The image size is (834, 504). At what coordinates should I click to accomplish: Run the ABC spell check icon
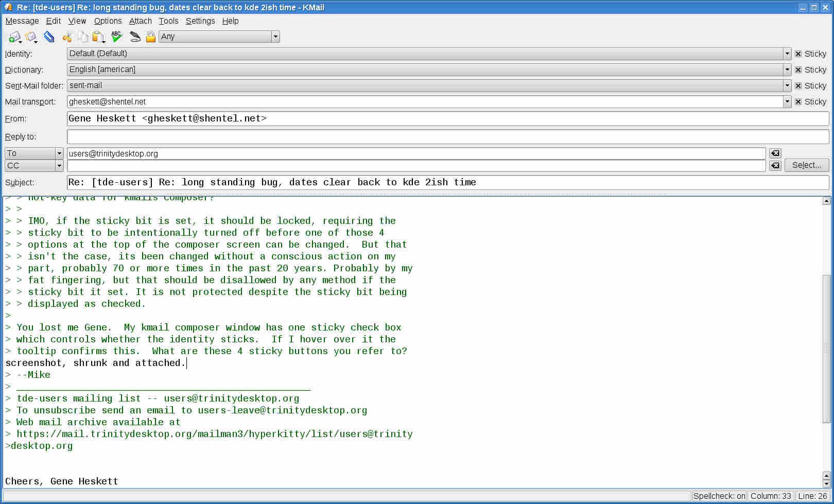pyautogui.click(x=116, y=37)
